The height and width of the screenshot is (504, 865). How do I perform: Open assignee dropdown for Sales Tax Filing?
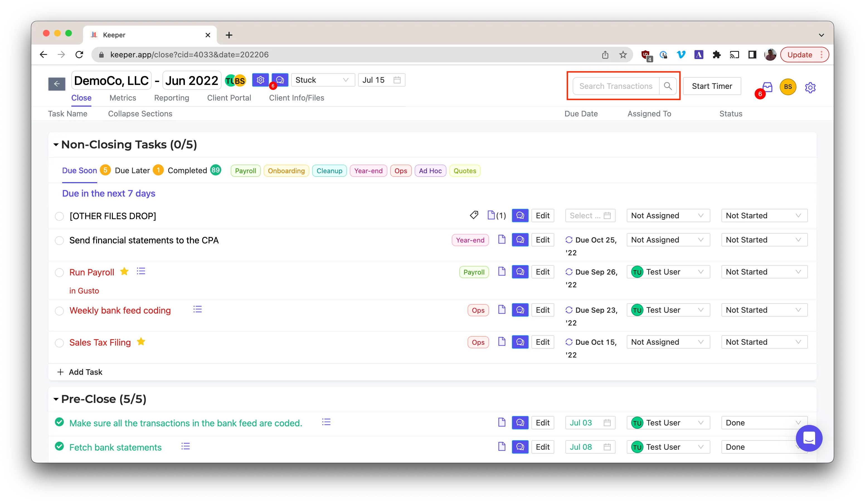point(668,342)
